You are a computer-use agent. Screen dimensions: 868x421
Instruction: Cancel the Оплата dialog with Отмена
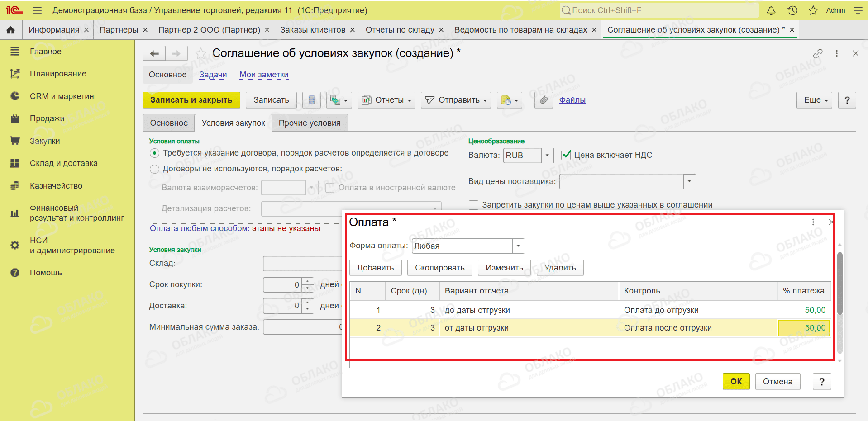[x=777, y=382]
